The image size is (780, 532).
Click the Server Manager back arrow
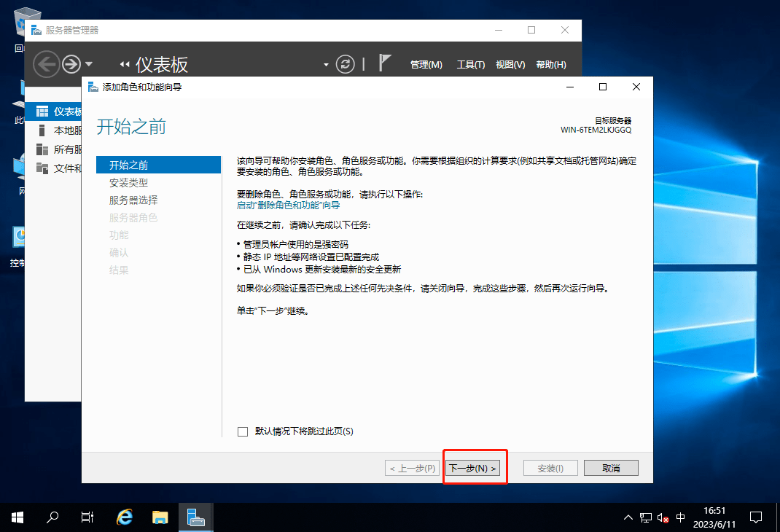46,64
